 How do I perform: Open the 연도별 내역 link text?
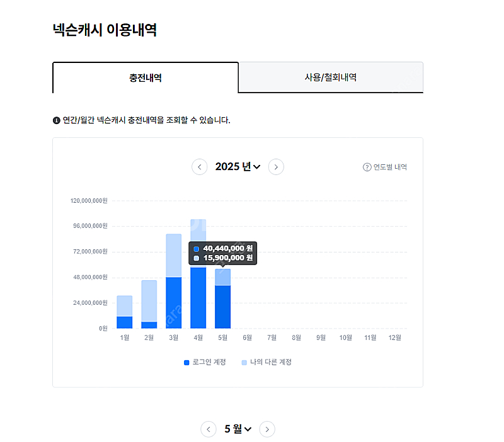[x=390, y=167]
